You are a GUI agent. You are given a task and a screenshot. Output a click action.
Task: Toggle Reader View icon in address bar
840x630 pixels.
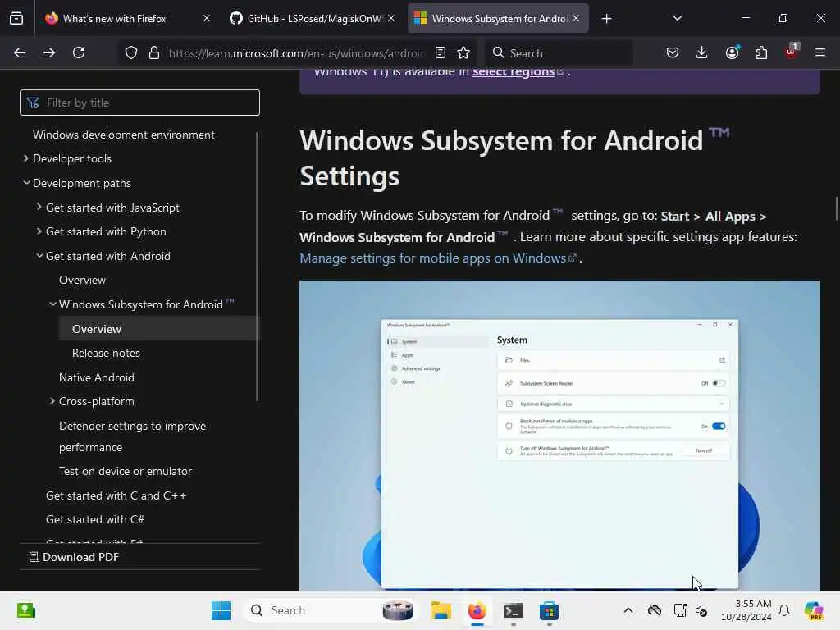point(441,52)
